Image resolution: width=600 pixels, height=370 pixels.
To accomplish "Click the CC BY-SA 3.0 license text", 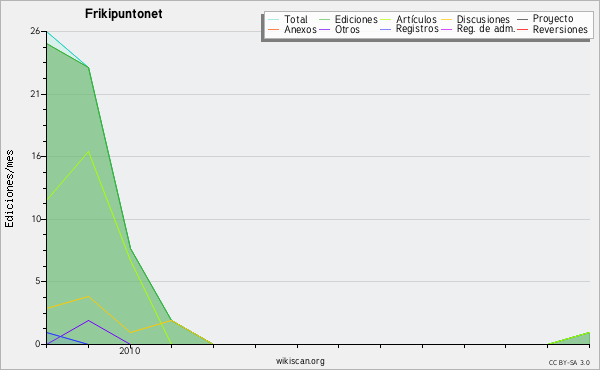I will tap(569, 362).
